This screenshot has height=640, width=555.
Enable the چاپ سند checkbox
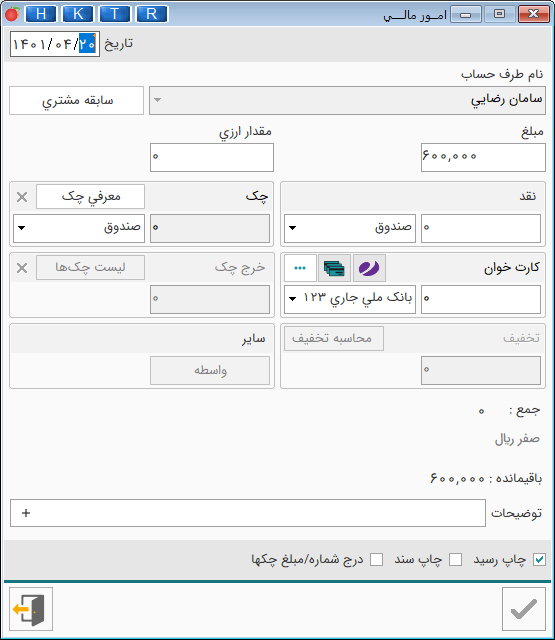coord(455,560)
